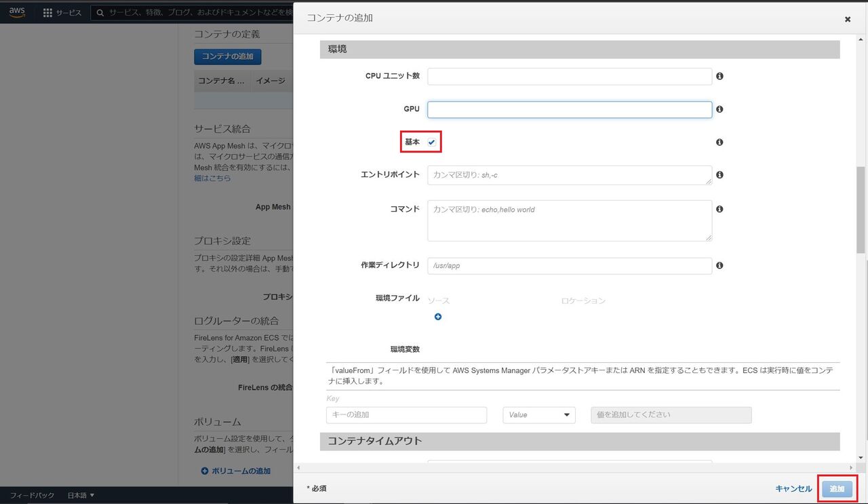
Task: Click the コンテナの追加 button behind dialog
Action: tap(228, 56)
